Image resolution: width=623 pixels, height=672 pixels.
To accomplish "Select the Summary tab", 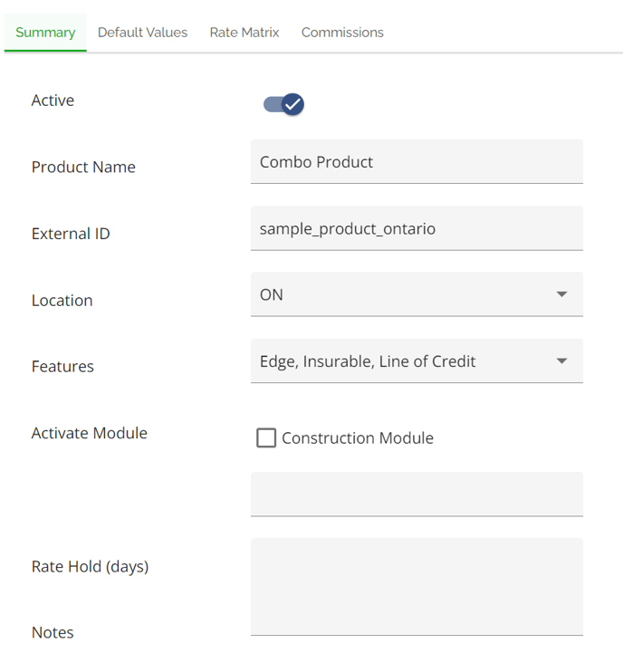I will [45, 33].
